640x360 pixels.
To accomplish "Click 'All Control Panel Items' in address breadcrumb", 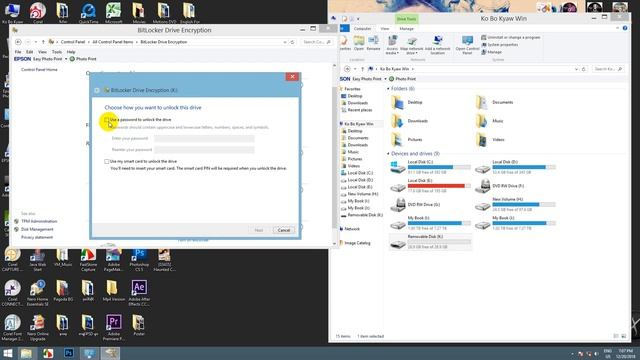I will [113, 42].
